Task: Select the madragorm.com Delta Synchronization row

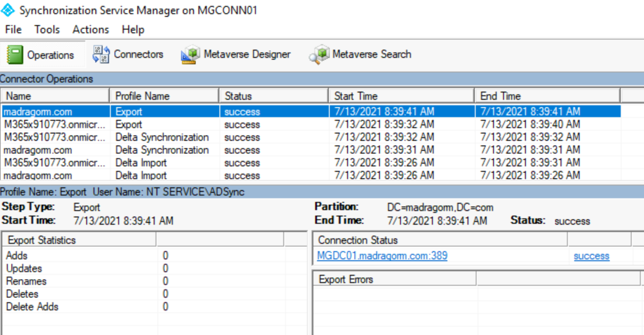Action: pos(55,150)
